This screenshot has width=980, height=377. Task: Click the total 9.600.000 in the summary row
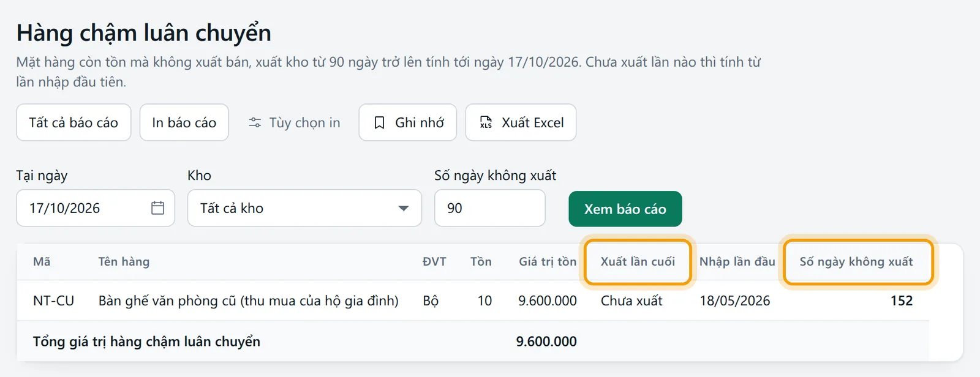click(546, 342)
